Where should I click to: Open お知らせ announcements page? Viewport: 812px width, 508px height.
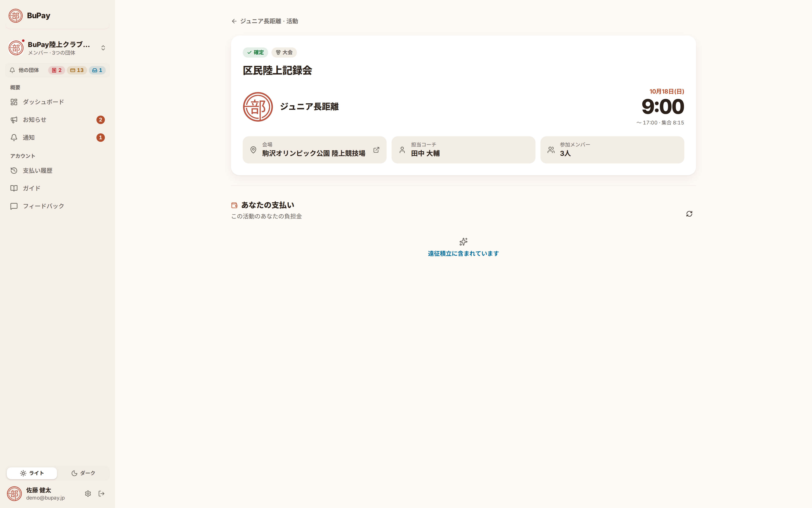57,120
